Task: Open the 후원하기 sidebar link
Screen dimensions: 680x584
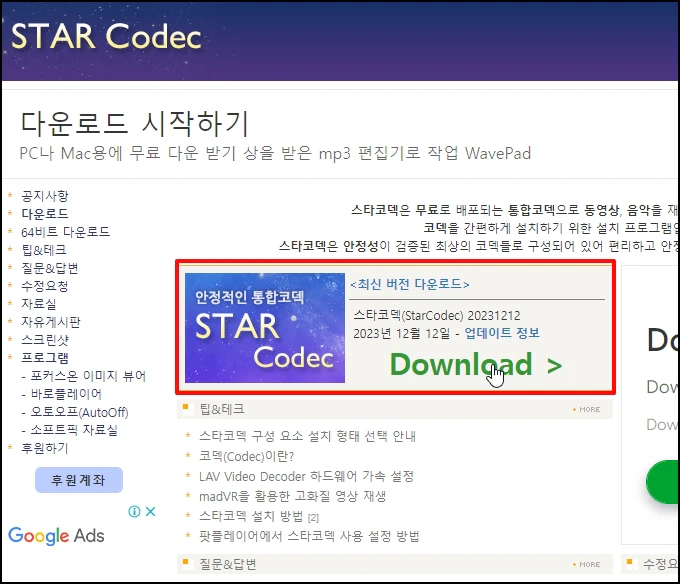Action: click(45, 448)
